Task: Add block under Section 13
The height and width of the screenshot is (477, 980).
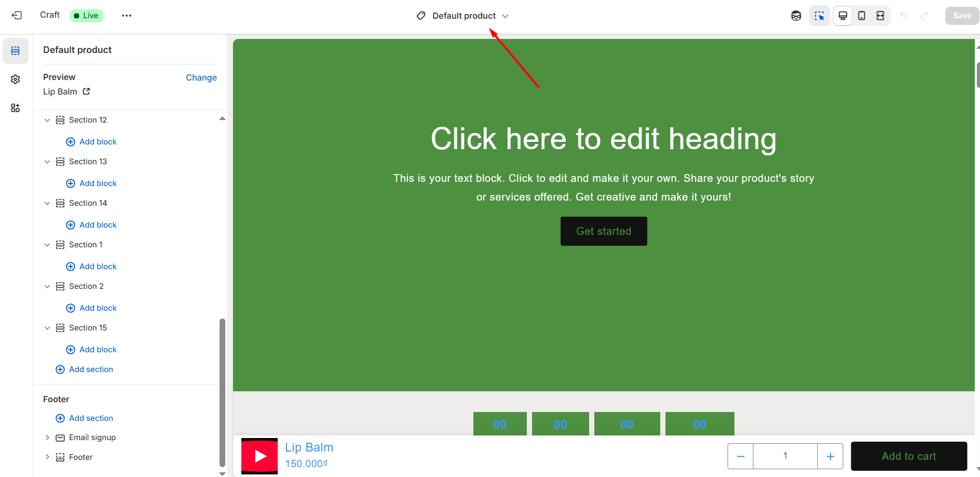Action: pyautogui.click(x=91, y=183)
